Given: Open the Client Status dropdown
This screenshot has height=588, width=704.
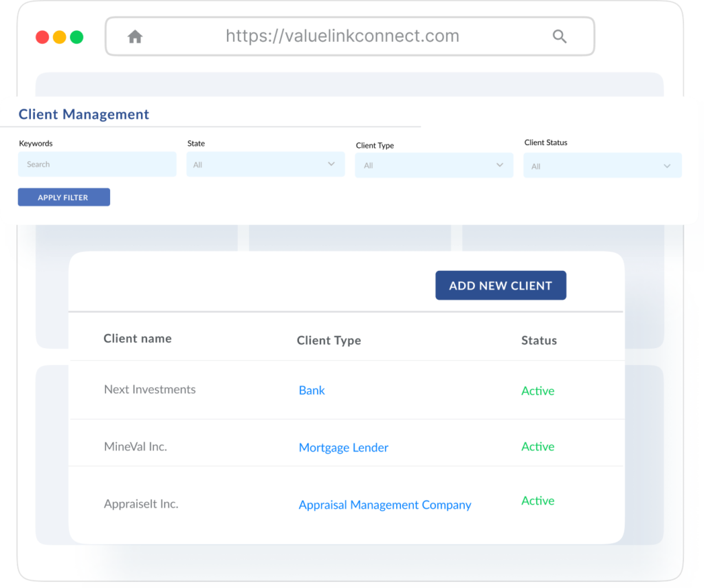Looking at the screenshot, I should tap(602, 165).
